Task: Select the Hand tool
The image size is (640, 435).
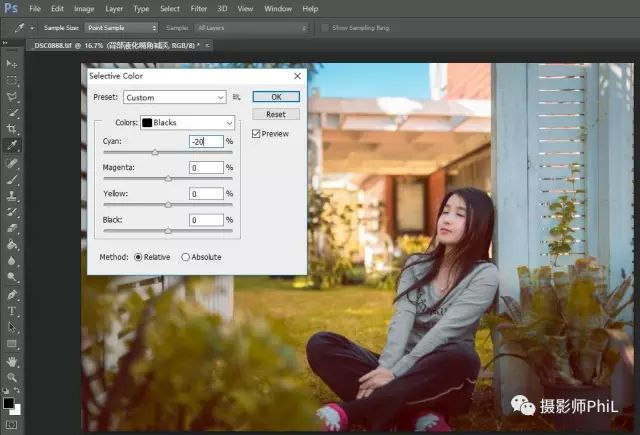Action: pyautogui.click(x=11, y=362)
